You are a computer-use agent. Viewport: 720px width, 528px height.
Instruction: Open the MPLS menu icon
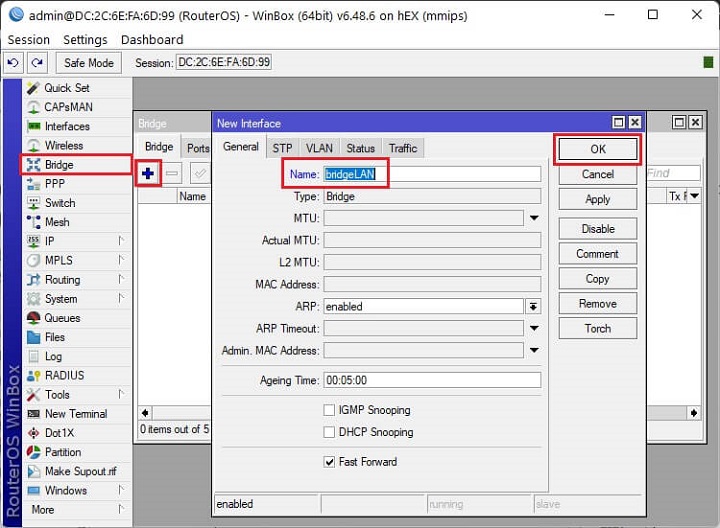point(34,260)
